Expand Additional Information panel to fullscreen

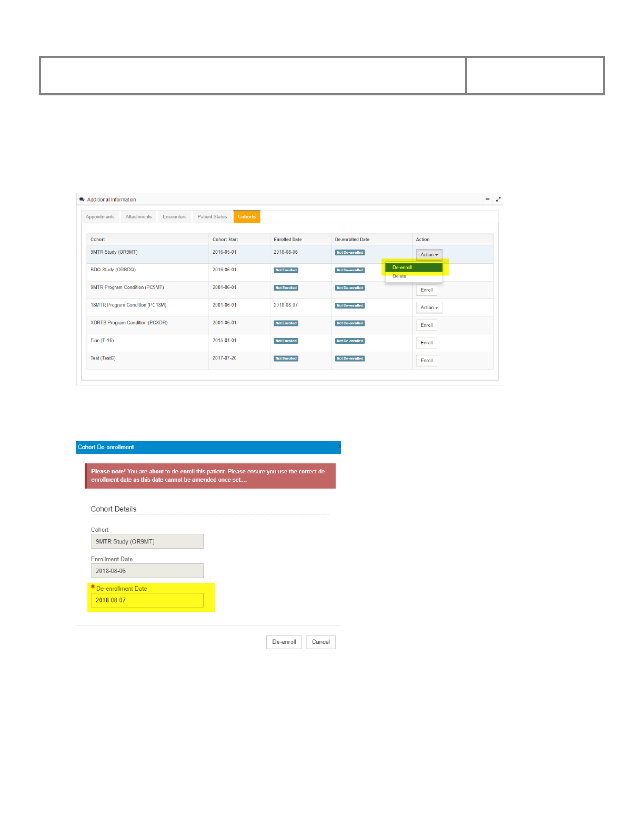coord(498,200)
